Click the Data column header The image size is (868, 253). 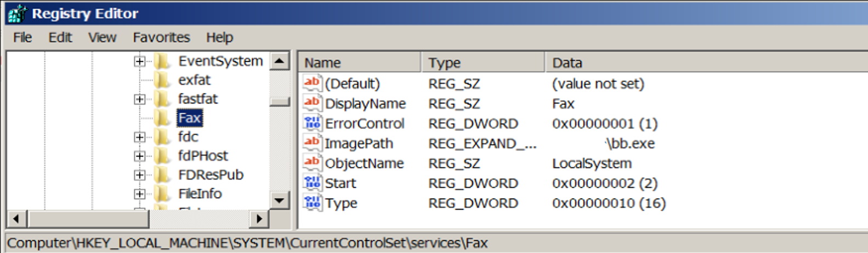pyautogui.click(x=658, y=62)
